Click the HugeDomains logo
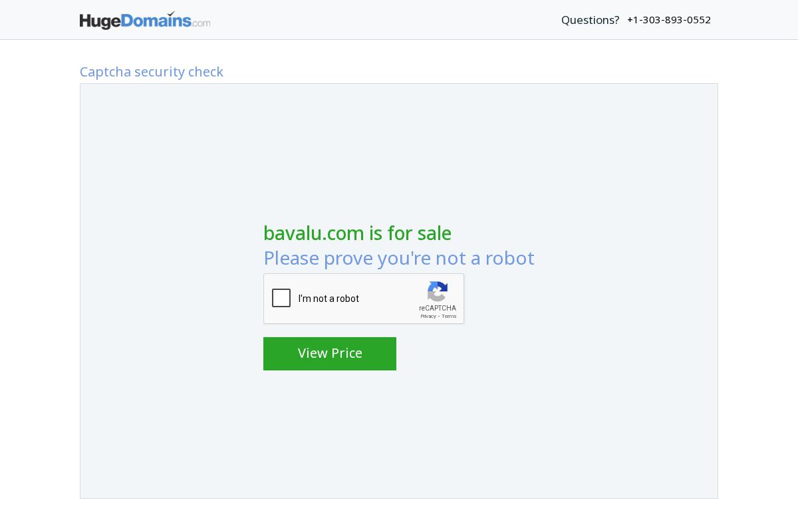The height and width of the screenshot is (532, 798). [145, 20]
